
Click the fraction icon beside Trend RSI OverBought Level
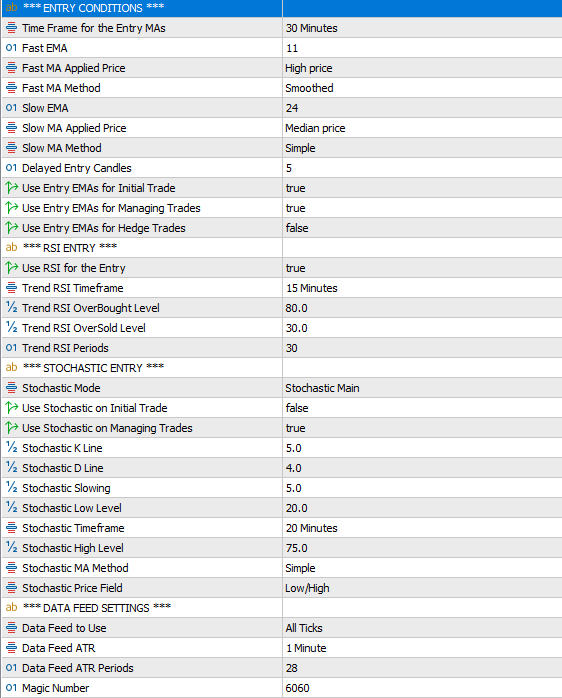(12, 308)
